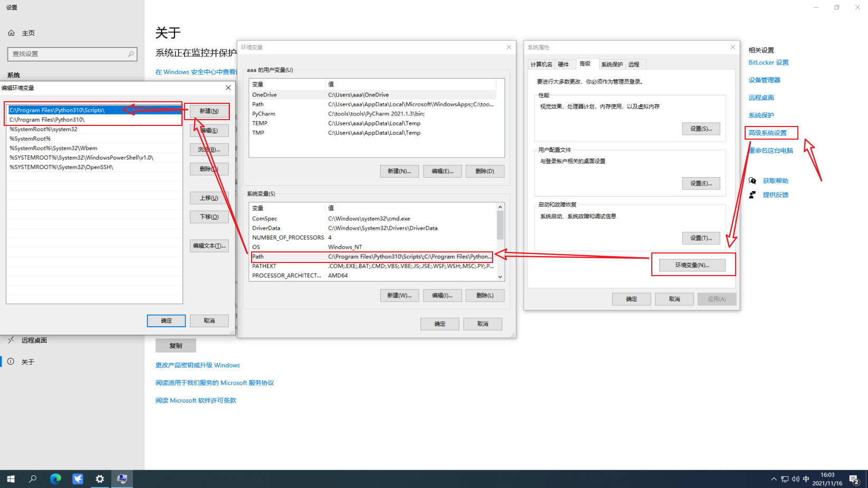Open BitLocker 设置 link

pyautogui.click(x=768, y=63)
